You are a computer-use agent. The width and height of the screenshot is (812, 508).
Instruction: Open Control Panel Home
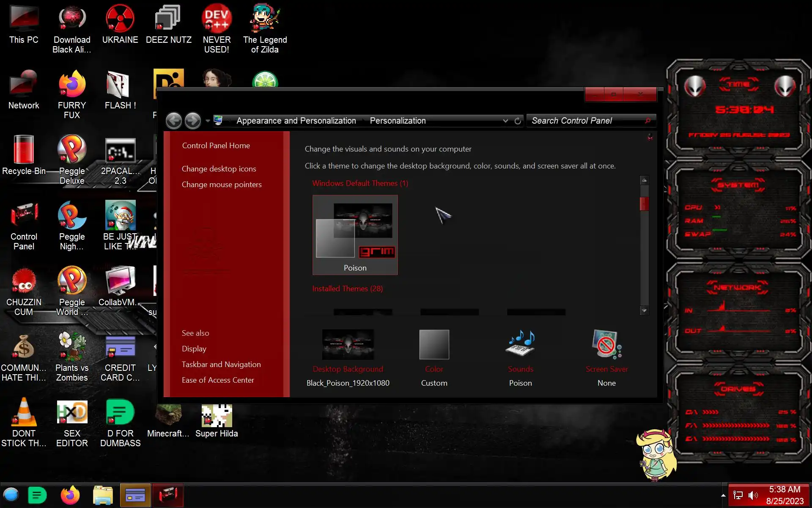point(216,146)
